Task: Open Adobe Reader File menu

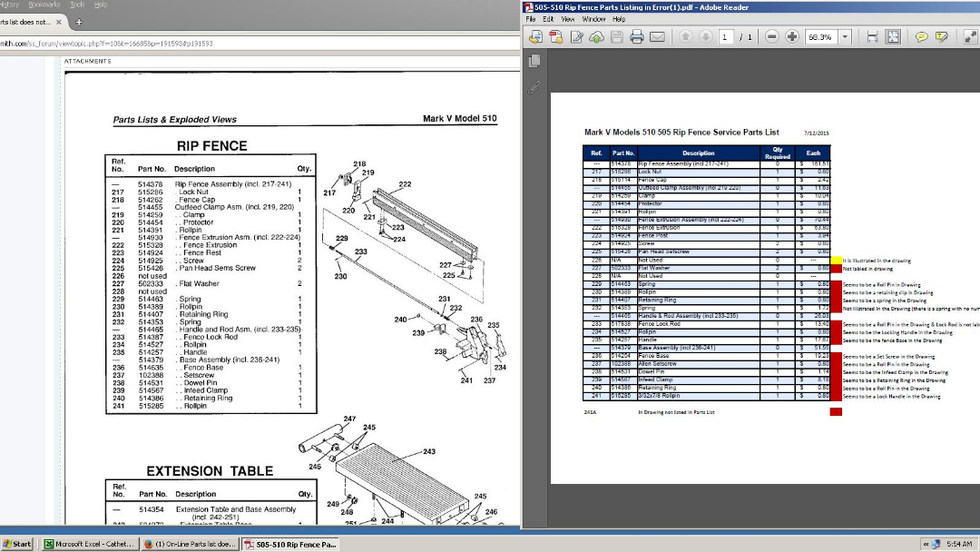Action: tap(531, 19)
